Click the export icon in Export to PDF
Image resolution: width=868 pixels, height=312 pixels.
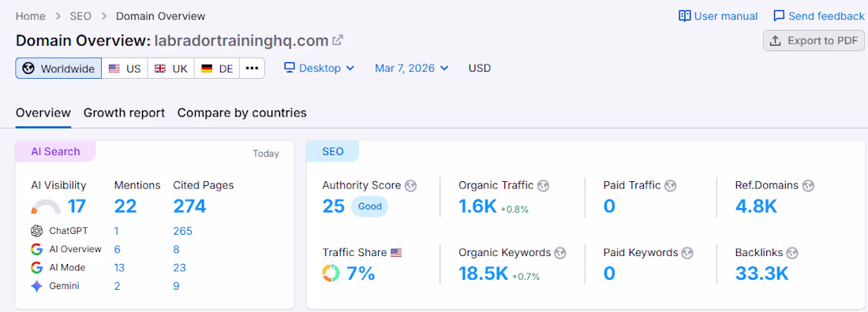pos(776,40)
